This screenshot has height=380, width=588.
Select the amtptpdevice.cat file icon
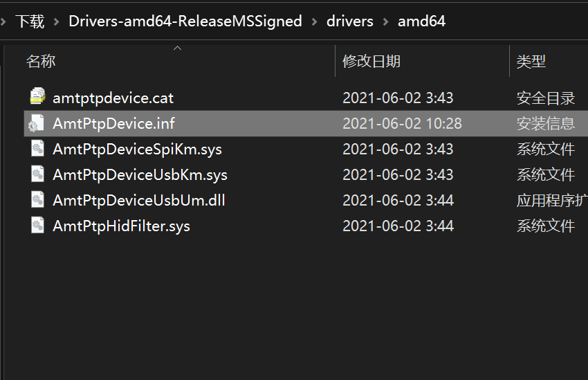(37, 96)
